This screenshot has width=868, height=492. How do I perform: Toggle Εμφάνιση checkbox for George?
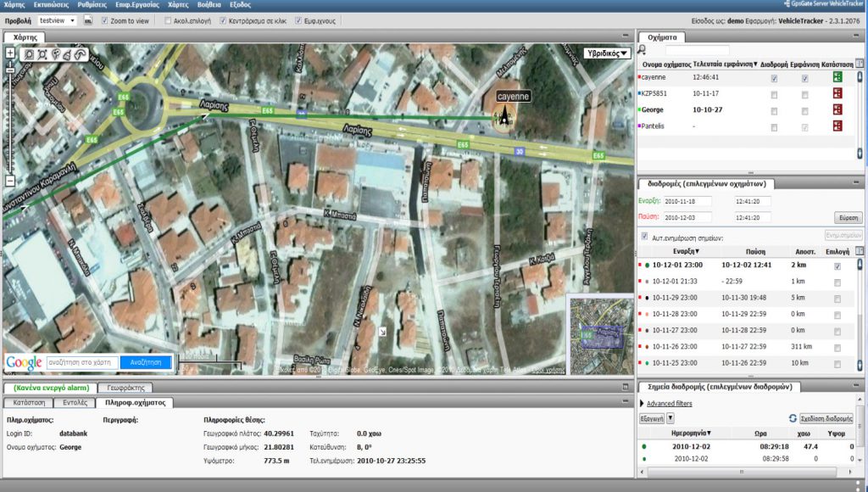pos(805,111)
